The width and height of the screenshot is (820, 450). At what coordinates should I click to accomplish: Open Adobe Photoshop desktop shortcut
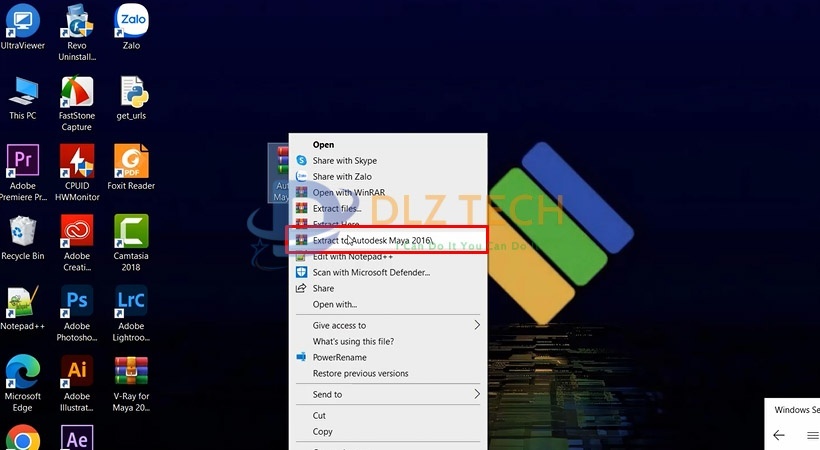pyautogui.click(x=77, y=302)
